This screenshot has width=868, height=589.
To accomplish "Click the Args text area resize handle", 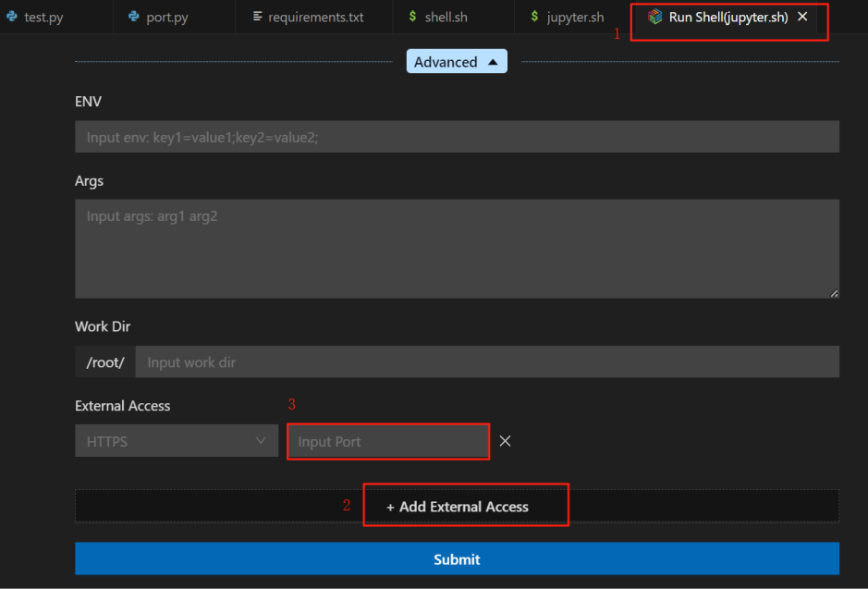I will click(834, 293).
